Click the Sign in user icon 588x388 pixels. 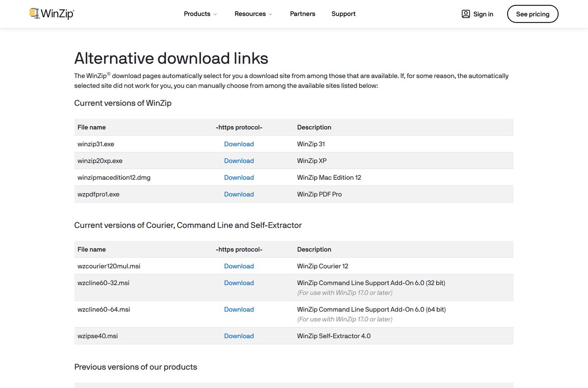click(465, 14)
